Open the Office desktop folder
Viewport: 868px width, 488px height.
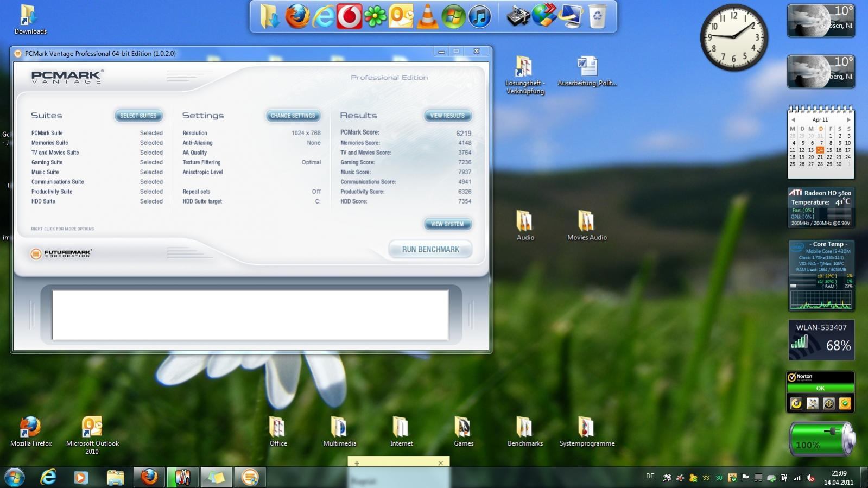click(x=278, y=432)
